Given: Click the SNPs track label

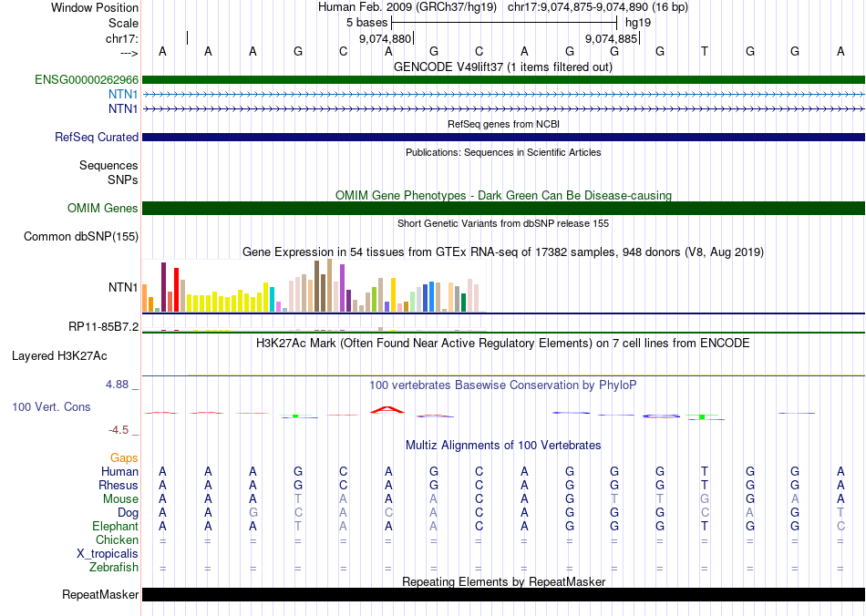Looking at the screenshot, I should click(123, 180).
